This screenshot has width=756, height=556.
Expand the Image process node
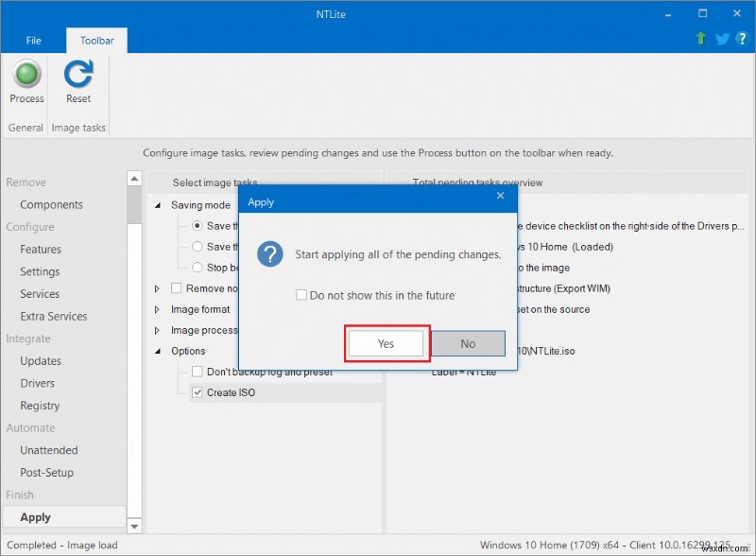[157, 330]
